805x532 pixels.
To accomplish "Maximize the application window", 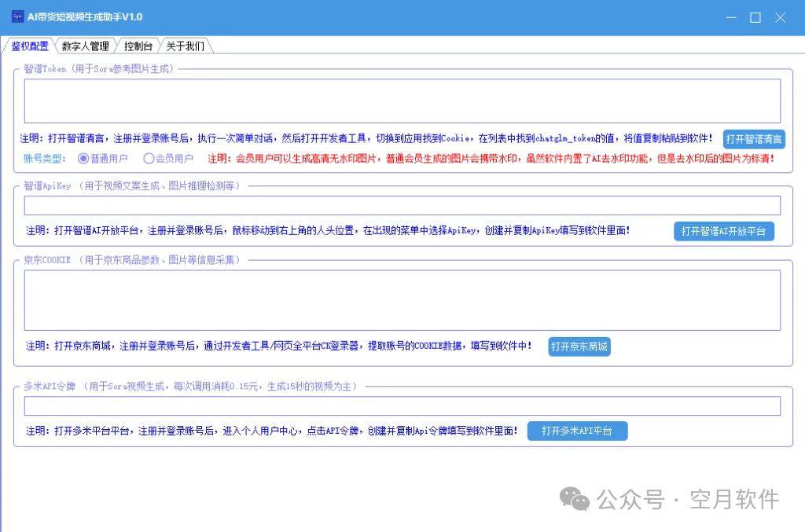I will pyautogui.click(x=755, y=17).
